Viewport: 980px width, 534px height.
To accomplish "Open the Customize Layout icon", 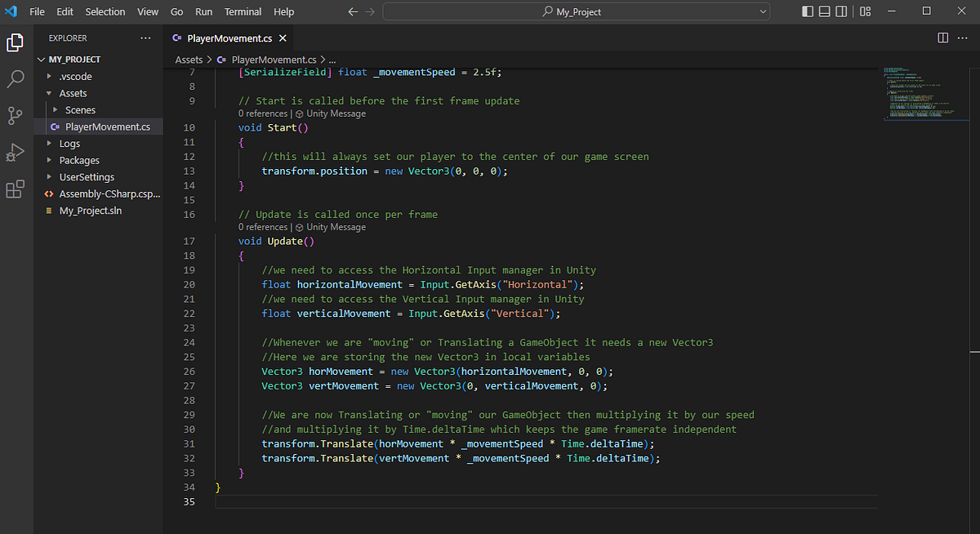I will [x=864, y=11].
